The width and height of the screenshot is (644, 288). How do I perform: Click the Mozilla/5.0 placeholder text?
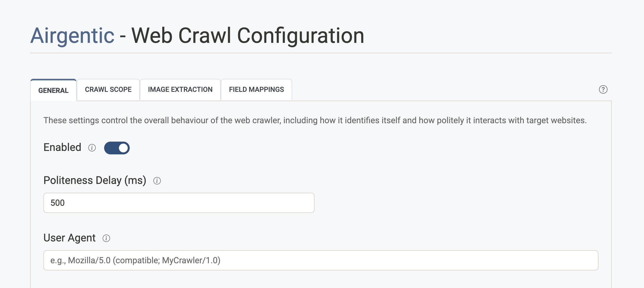tap(135, 260)
